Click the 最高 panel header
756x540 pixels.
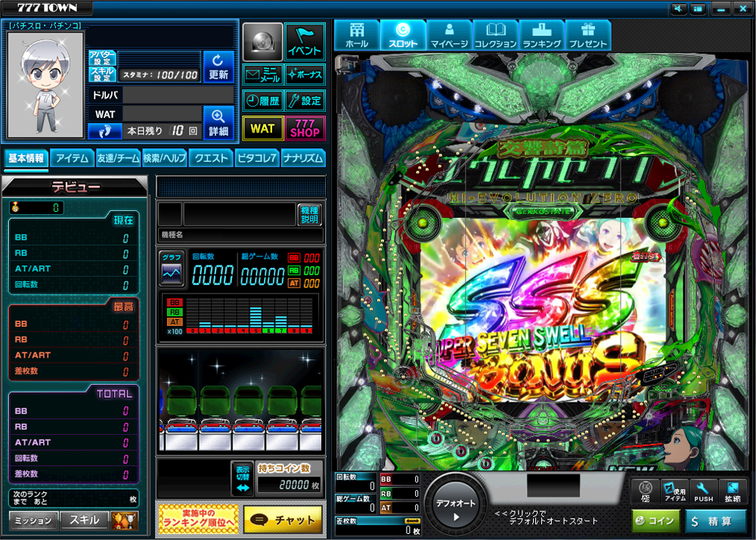coord(123,306)
